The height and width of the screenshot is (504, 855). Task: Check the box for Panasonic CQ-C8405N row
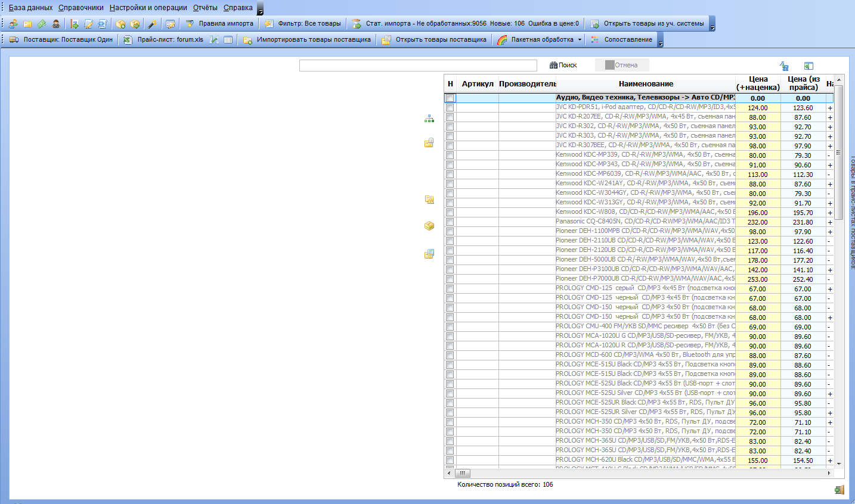pyautogui.click(x=450, y=222)
